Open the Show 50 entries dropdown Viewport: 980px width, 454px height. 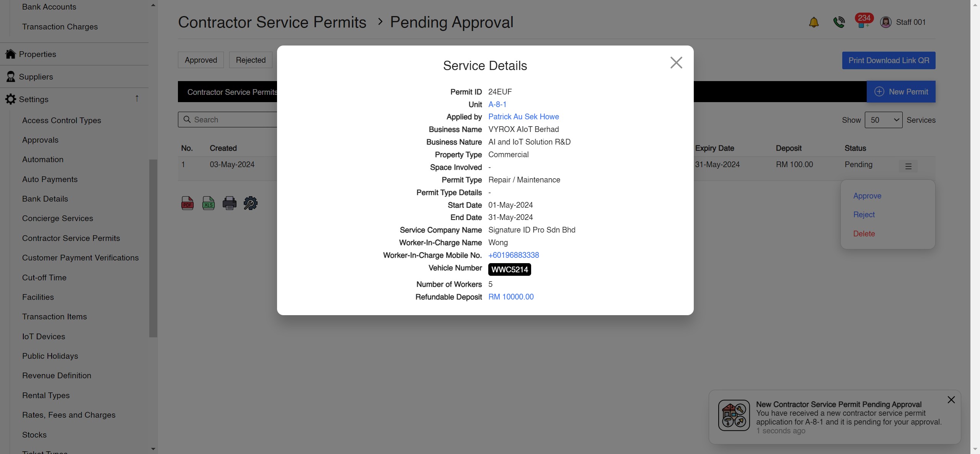click(884, 120)
